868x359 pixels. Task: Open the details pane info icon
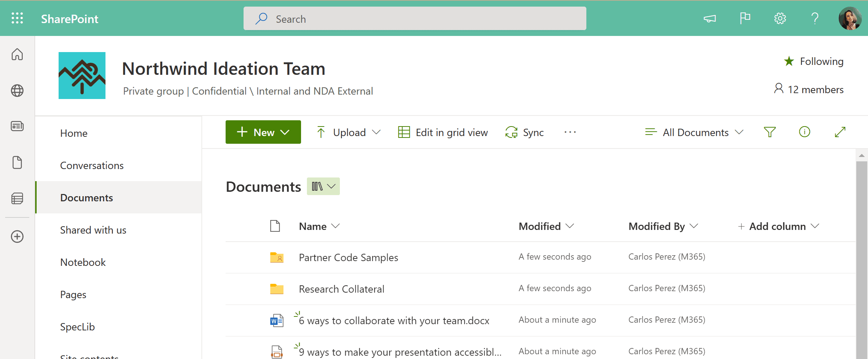point(804,132)
